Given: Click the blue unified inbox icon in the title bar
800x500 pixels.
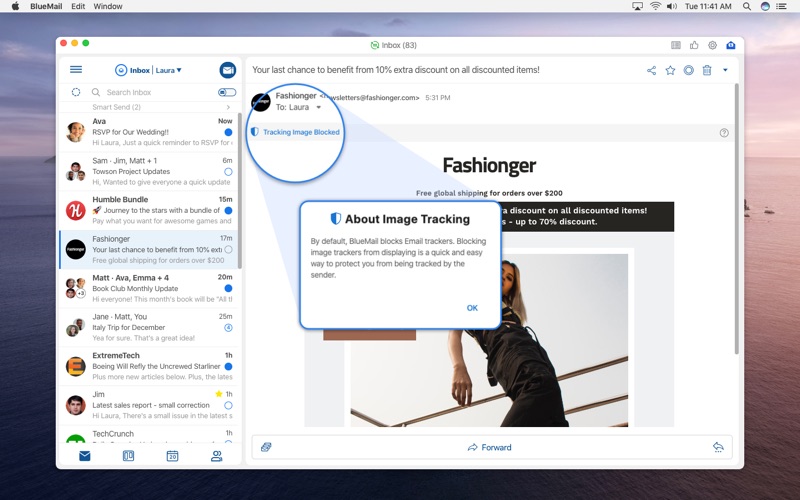Looking at the screenshot, I should (731, 45).
